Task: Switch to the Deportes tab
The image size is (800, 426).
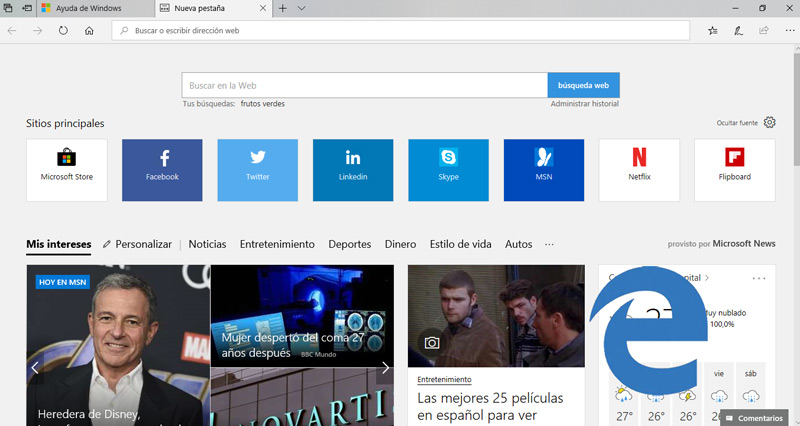Action: pos(349,244)
